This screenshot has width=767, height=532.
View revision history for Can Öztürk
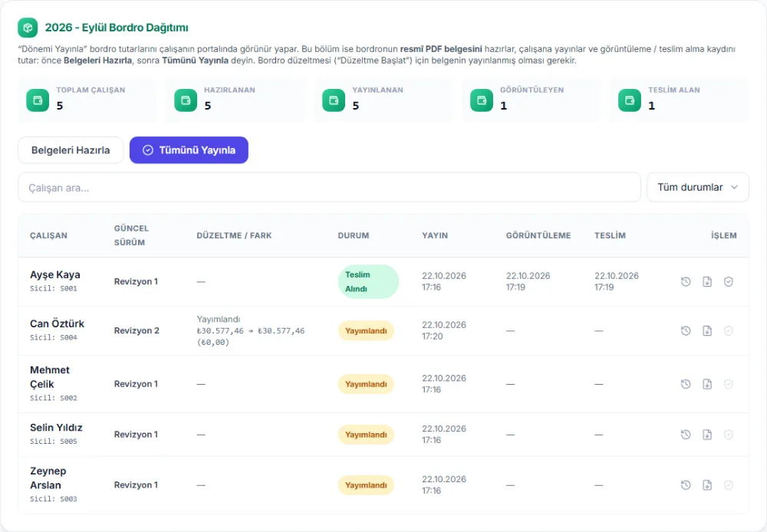point(686,330)
